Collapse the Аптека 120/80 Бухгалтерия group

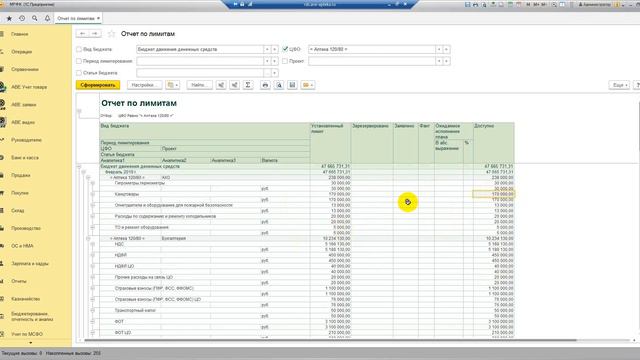[x=88, y=238]
